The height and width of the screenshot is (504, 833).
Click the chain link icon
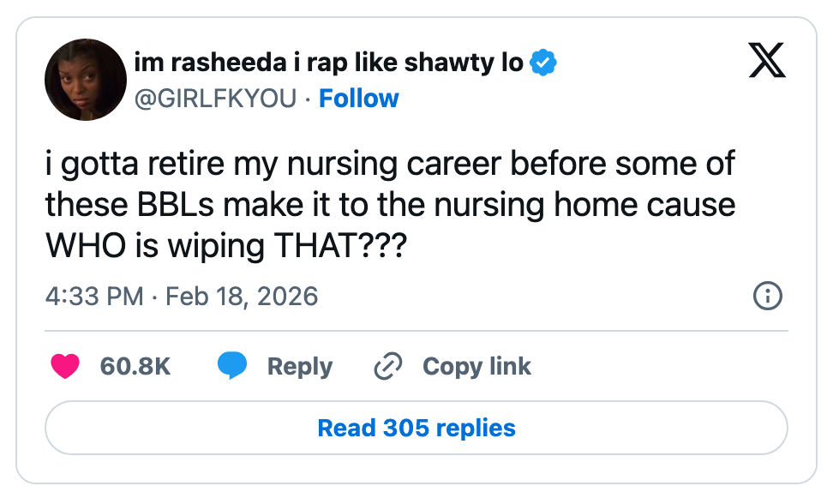coord(388,367)
